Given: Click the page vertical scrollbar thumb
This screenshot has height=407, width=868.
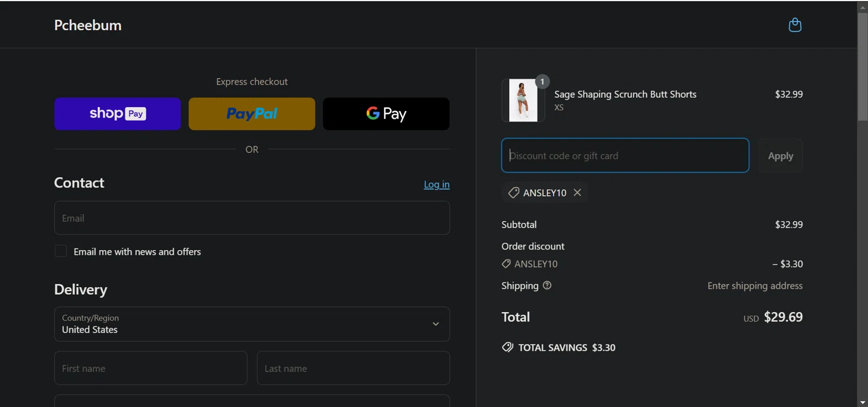Looking at the screenshot, I should pos(863,66).
